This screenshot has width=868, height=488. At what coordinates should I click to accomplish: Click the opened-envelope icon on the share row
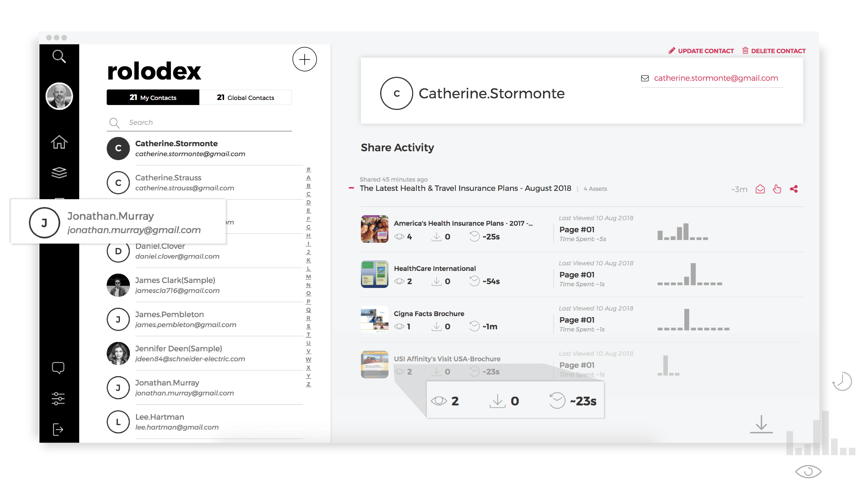(761, 189)
